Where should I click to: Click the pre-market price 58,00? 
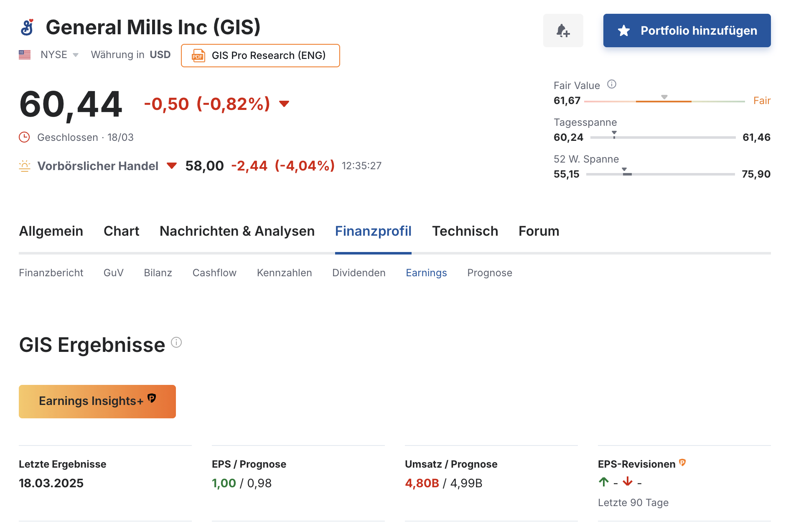[205, 166]
